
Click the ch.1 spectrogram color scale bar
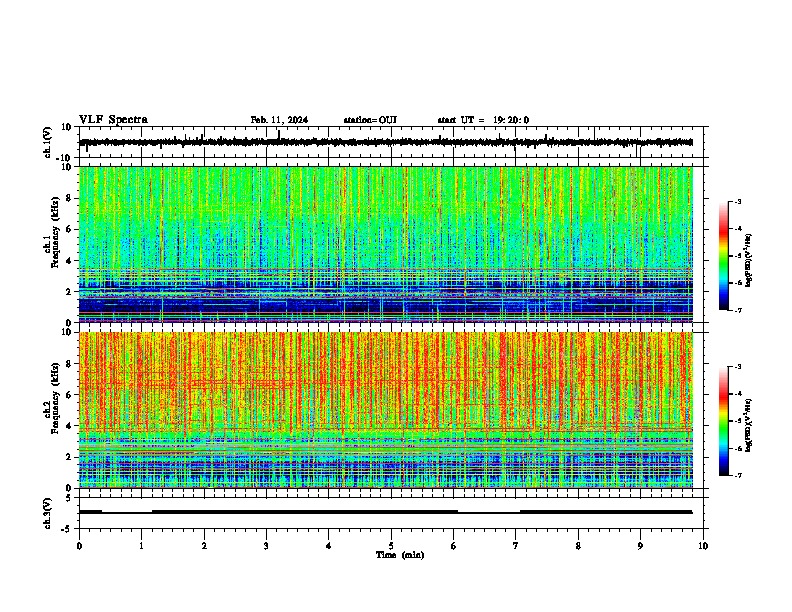coord(723,256)
